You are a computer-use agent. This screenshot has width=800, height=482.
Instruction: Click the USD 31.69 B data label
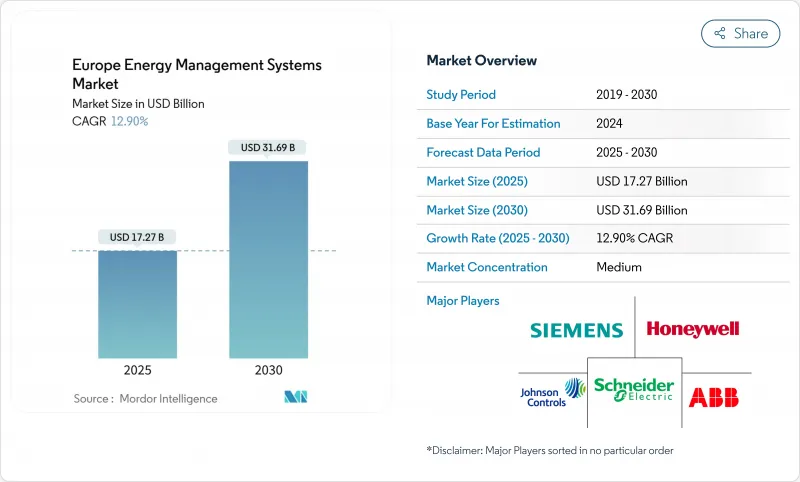pos(268,148)
